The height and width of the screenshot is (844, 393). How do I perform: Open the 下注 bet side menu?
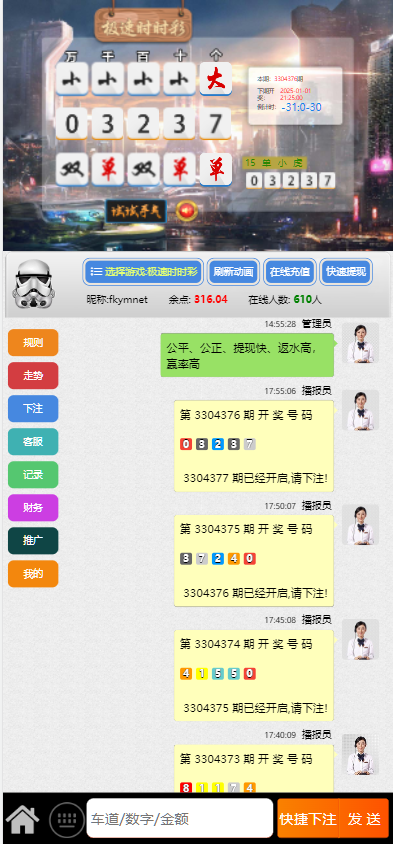pos(33,409)
